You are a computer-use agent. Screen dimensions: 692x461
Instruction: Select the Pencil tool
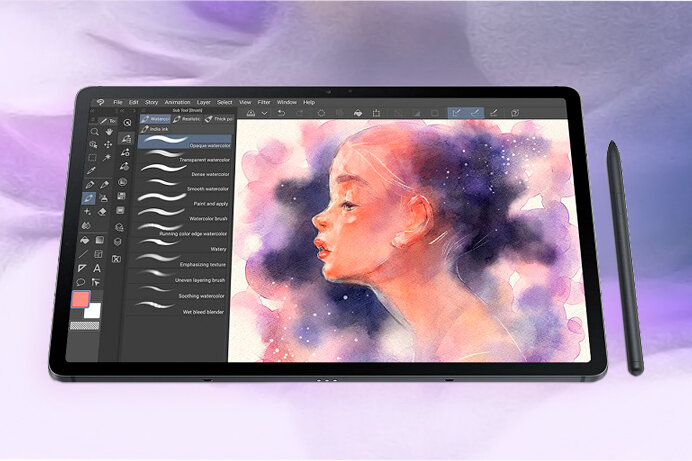tap(105, 184)
